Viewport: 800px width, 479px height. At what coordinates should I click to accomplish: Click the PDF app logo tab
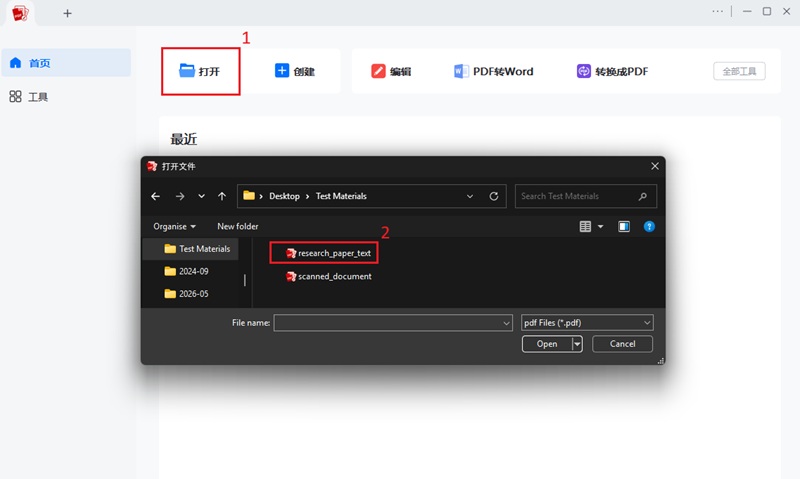(x=20, y=13)
